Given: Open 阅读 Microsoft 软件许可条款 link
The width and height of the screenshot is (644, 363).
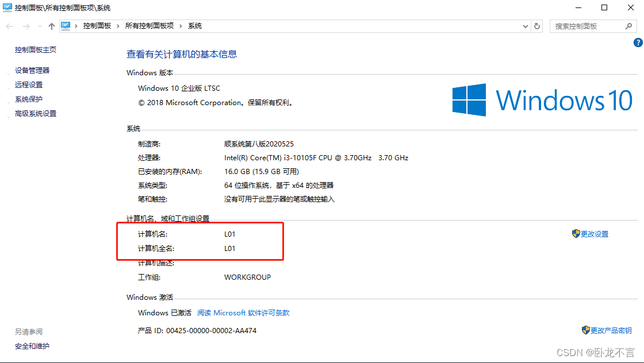Looking at the screenshot, I should click(x=243, y=312).
